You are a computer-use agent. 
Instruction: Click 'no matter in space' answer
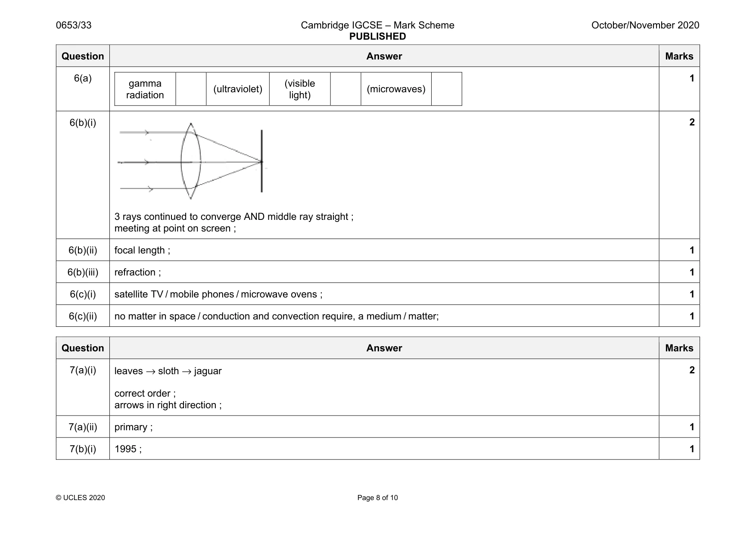277,316
